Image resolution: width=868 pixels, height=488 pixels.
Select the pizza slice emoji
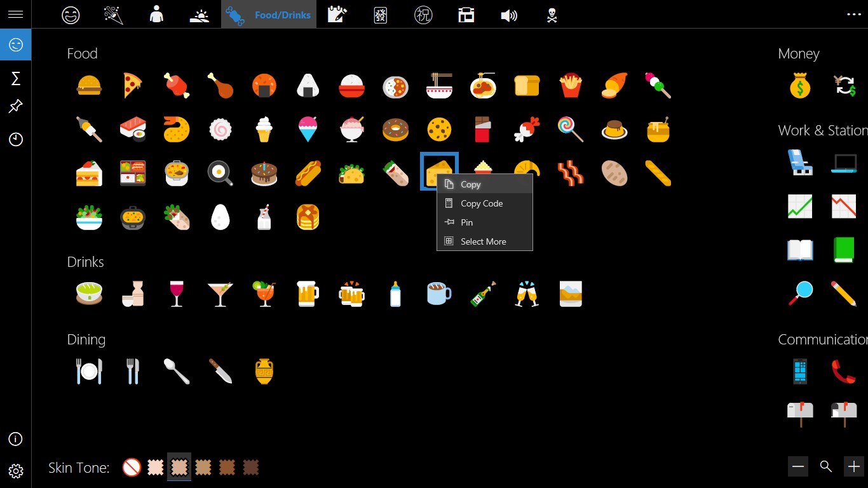[132, 86]
